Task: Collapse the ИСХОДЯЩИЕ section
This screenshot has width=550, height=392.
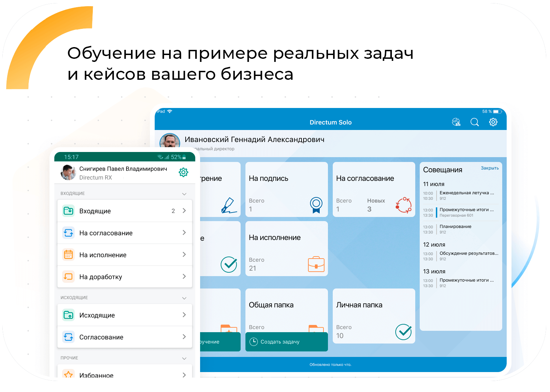Action: point(184,298)
